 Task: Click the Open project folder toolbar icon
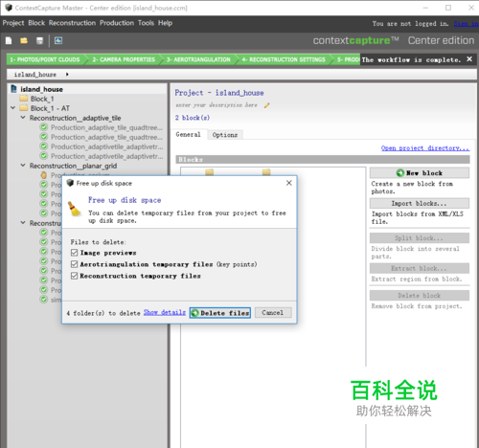[24, 40]
